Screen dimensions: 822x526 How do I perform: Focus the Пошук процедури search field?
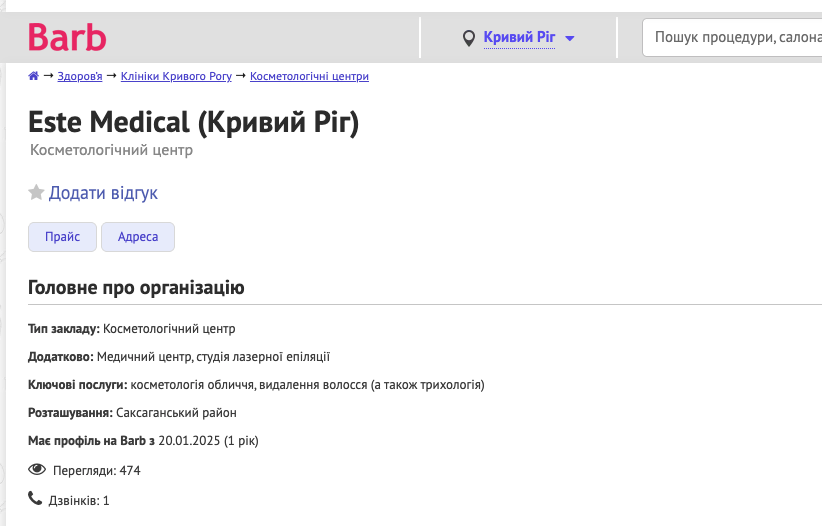click(735, 38)
